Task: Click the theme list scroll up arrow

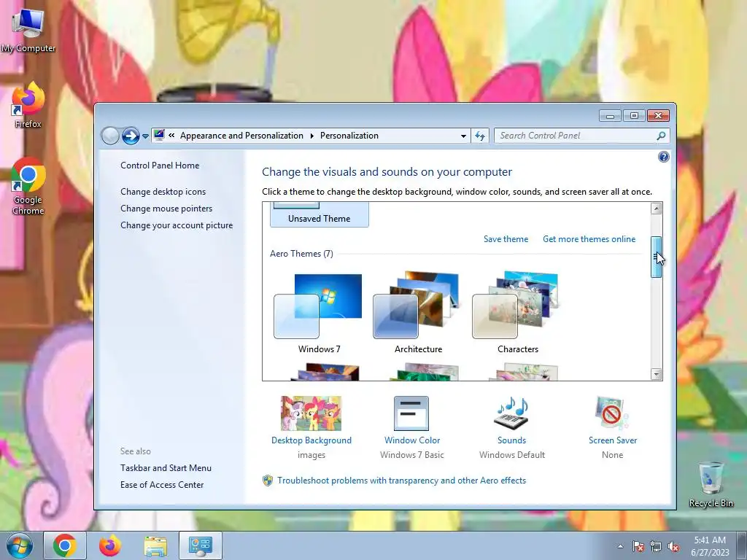Action: coord(656,208)
